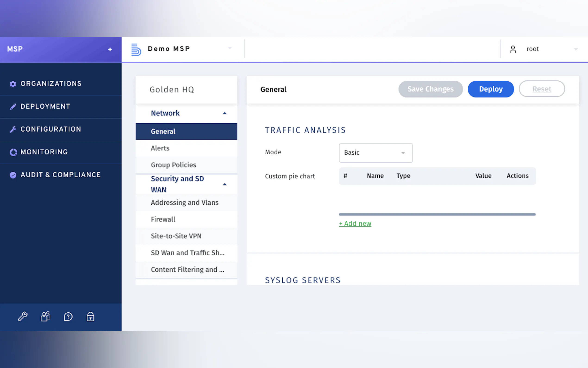This screenshot has width=588, height=368.
Task: Click the wrench tools icon in bottom bar
Action: click(23, 317)
